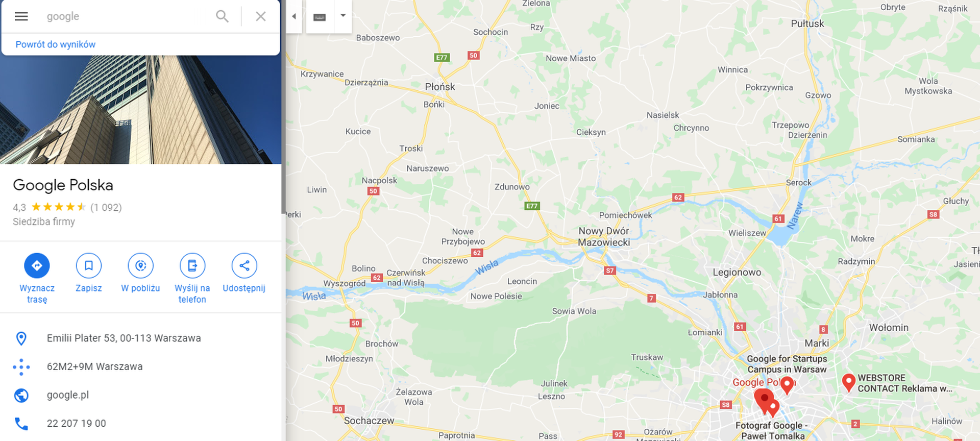The height and width of the screenshot is (441, 980).
Task: Open the google.pl website link
Action: pos(68,395)
